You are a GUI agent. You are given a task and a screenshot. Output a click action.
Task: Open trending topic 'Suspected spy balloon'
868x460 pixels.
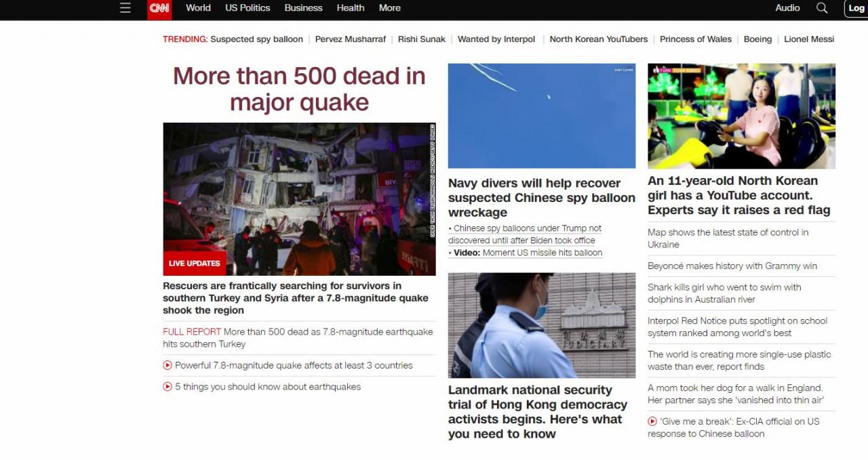[256, 39]
